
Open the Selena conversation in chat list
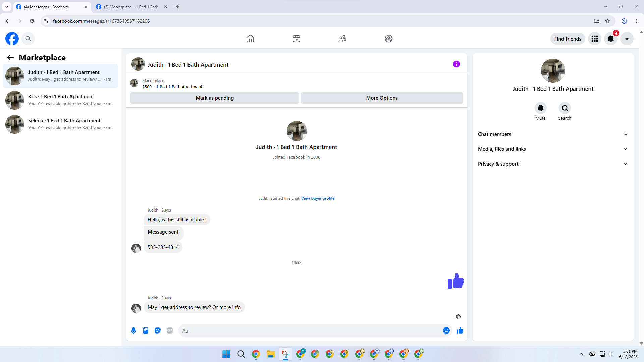[x=60, y=124]
